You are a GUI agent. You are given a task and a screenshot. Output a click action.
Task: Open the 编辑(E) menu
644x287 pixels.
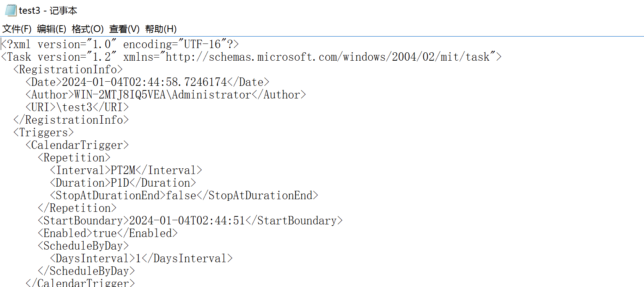[52, 29]
